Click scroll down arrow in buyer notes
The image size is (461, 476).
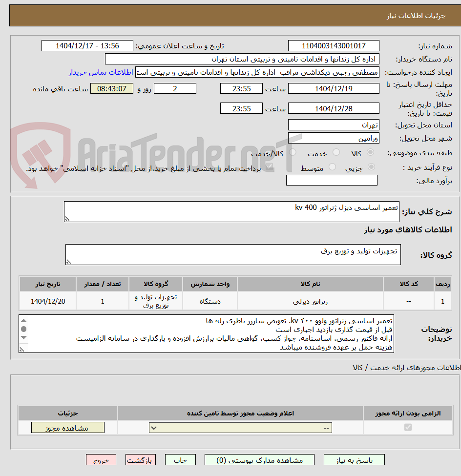[24, 337]
